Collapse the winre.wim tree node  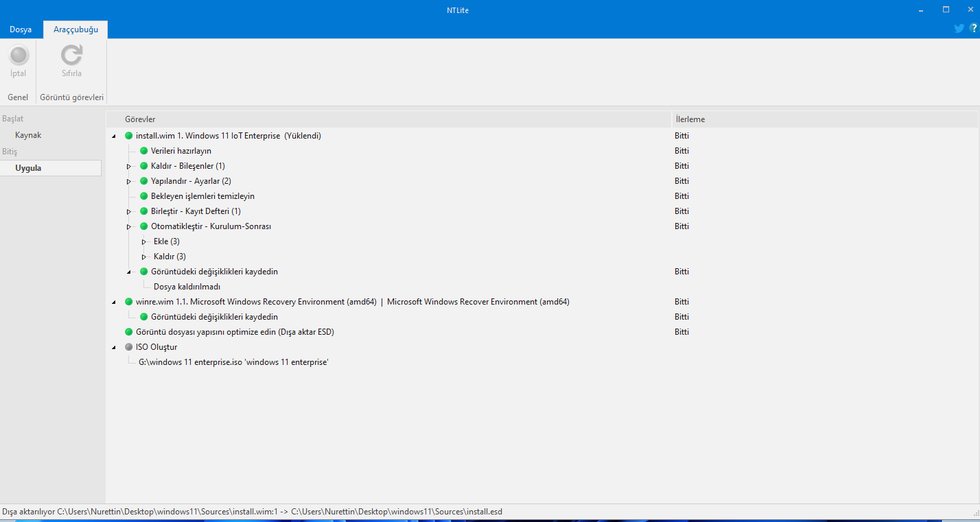[x=114, y=302]
